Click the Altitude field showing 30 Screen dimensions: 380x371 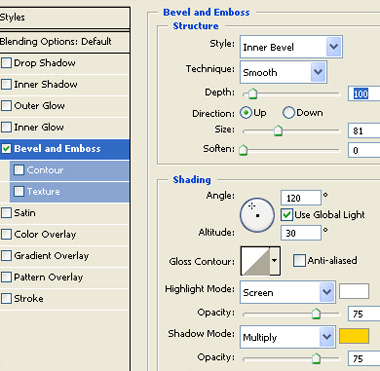tap(301, 233)
